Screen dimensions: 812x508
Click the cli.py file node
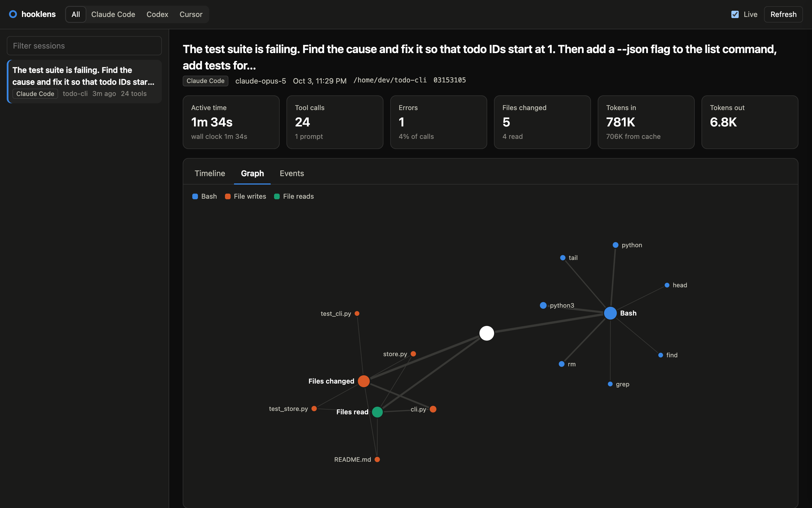(433, 409)
